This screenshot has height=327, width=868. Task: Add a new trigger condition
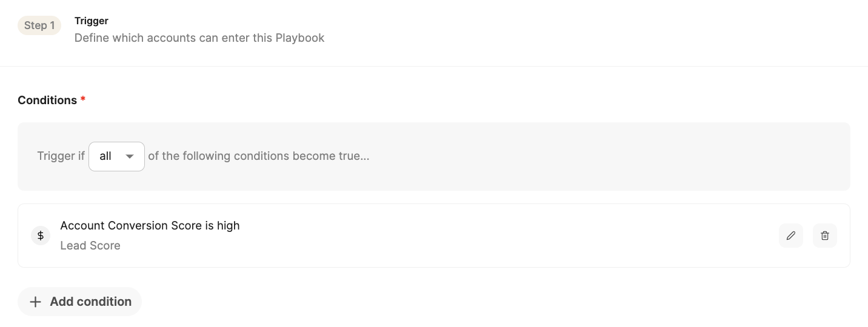point(79,302)
